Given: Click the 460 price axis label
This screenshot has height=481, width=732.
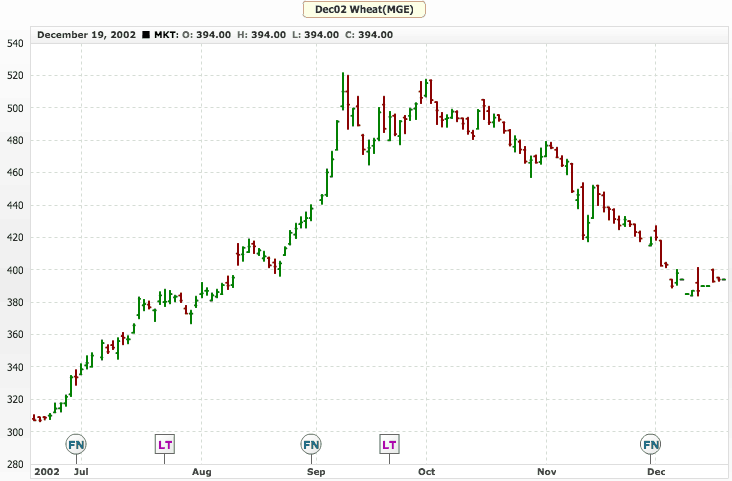Looking at the screenshot, I should tap(15, 173).
